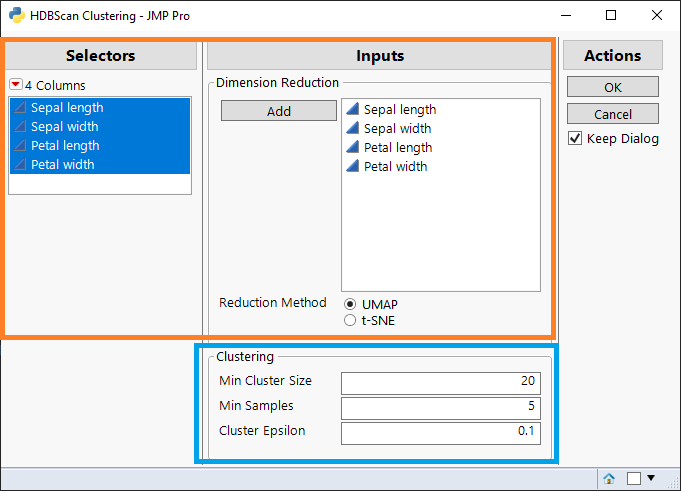The width and height of the screenshot is (681, 491).
Task: Choose t-SNE reduction method
Action: [x=349, y=321]
